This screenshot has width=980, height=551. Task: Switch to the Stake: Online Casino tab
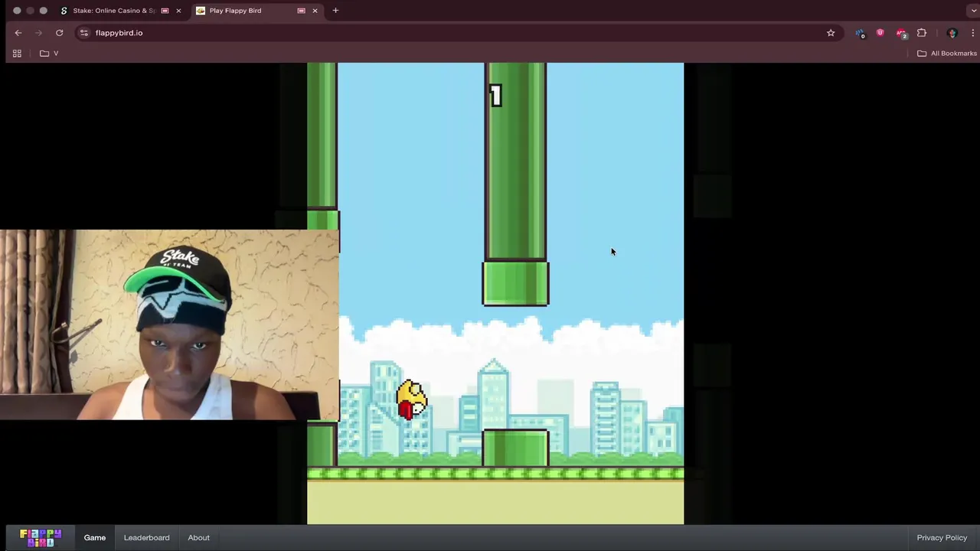point(119,11)
